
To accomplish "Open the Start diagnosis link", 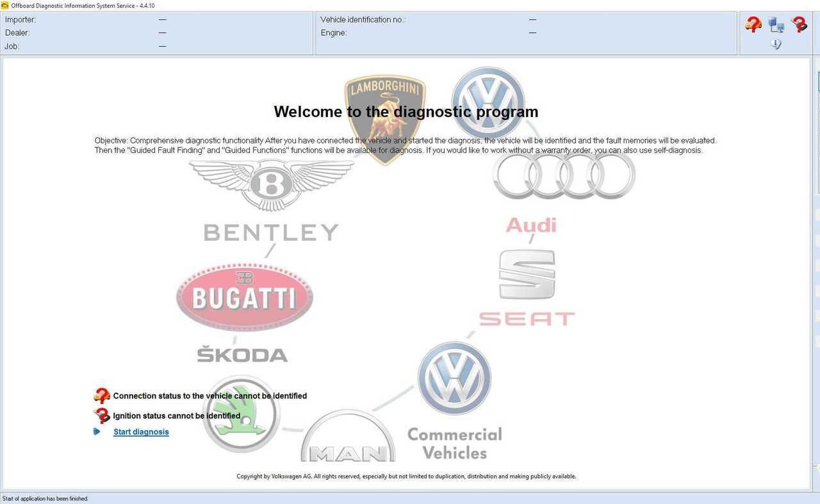I will (x=141, y=432).
